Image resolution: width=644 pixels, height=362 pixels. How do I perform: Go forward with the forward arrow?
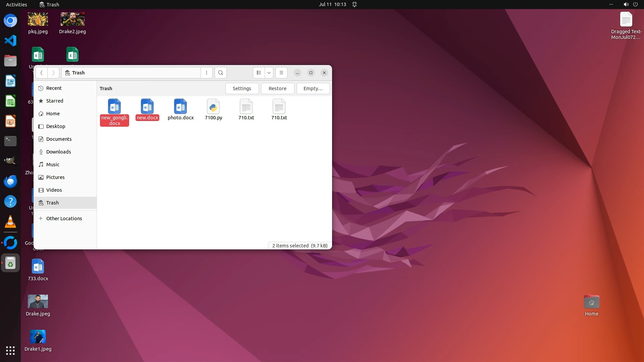coord(53,73)
